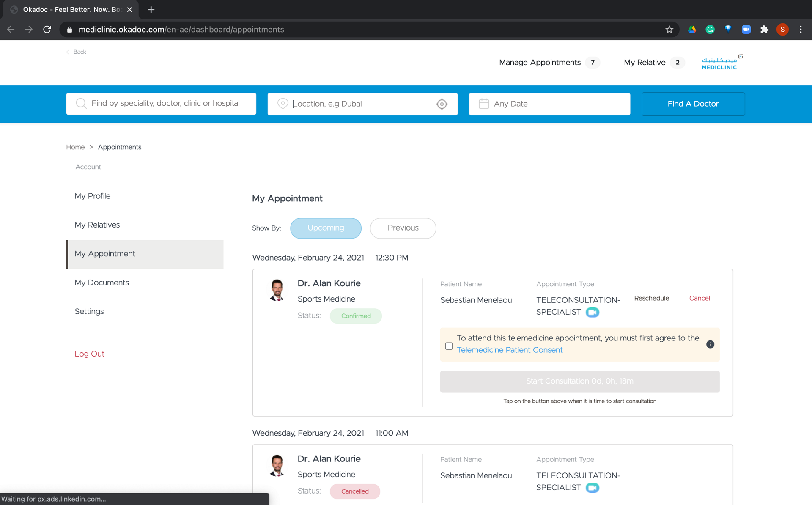Open Chrome extensions puzzle icon
812x505 pixels.
click(764, 30)
